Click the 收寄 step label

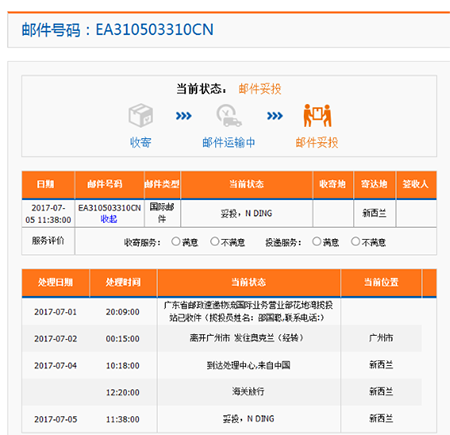coord(141,142)
